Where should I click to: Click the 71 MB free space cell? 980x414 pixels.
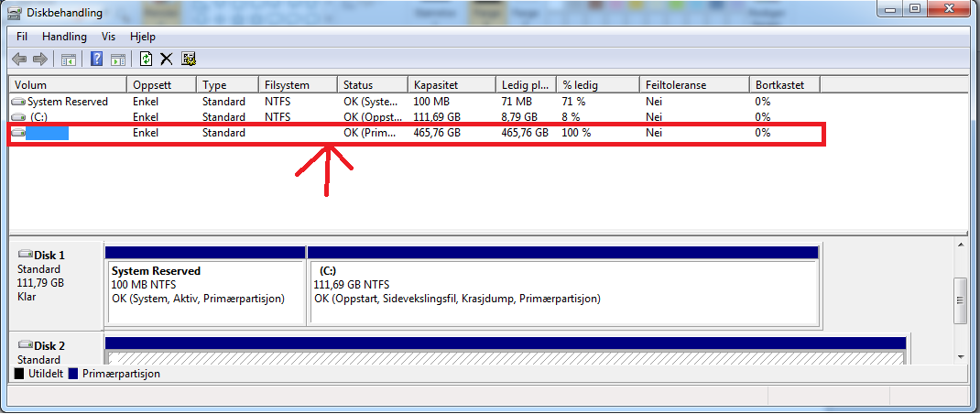click(x=517, y=102)
